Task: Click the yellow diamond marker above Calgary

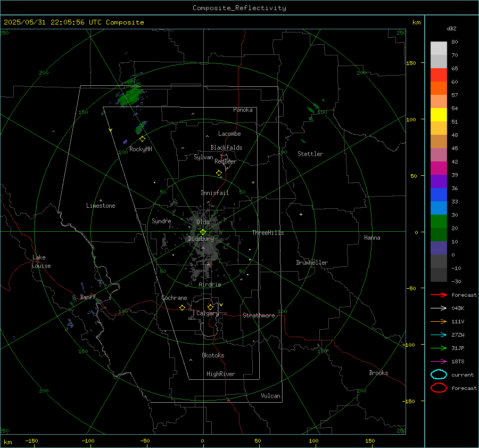Action: (210, 307)
